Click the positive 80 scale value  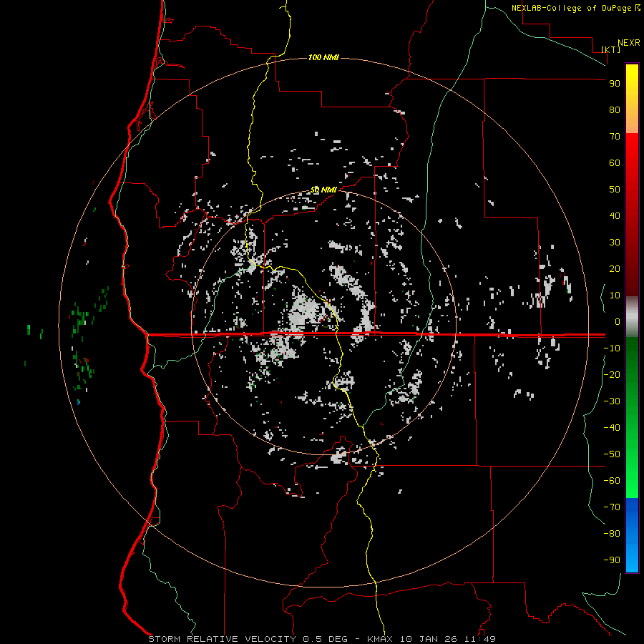coord(615,109)
